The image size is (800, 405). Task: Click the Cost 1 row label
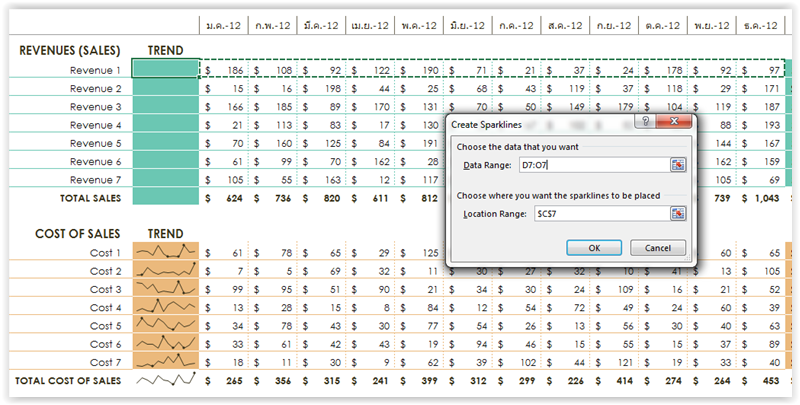coord(106,252)
